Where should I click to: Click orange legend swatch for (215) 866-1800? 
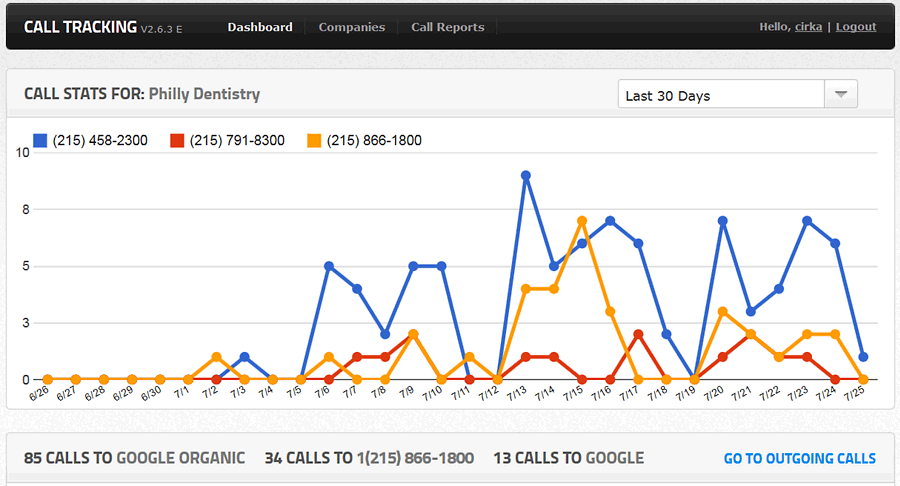click(314, 141)
